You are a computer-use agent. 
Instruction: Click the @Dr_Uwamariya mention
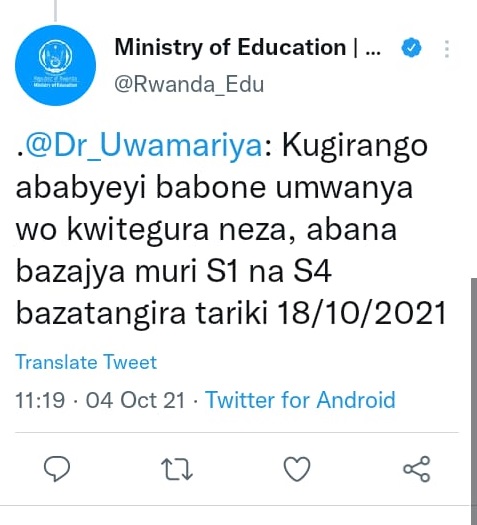coord(144,146)
